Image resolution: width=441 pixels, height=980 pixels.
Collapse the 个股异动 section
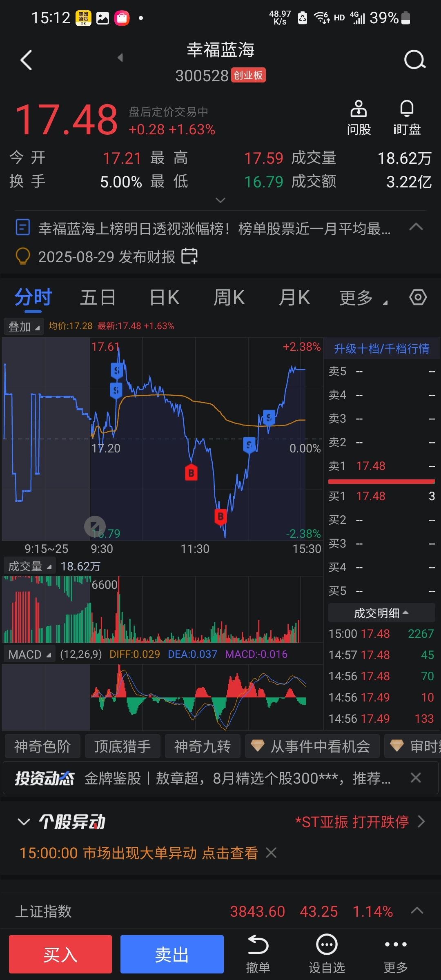[24, 821]
